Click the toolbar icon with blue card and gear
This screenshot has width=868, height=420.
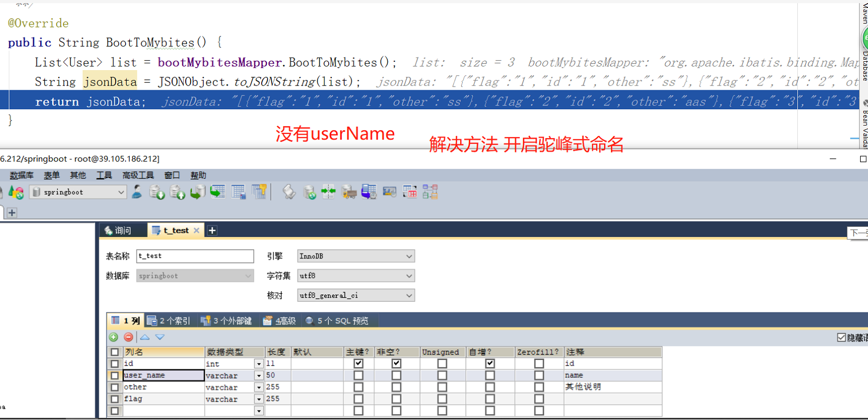389,192
